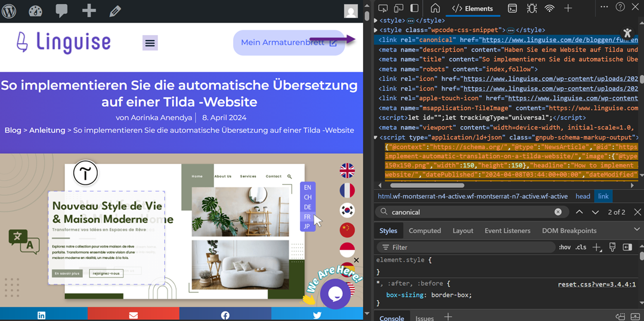644x321 pixels.
Task: Open the DevTools help question icon
Action: [620, 7]
